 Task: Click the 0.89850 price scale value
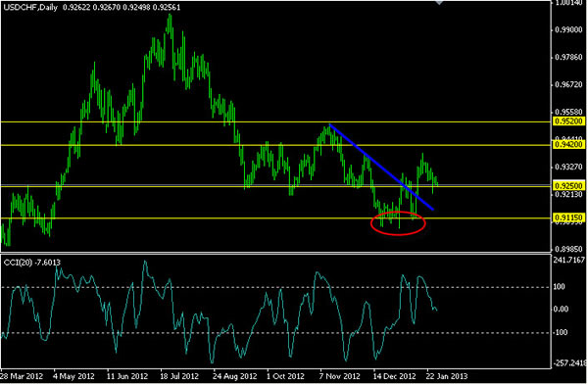(569, 249)
